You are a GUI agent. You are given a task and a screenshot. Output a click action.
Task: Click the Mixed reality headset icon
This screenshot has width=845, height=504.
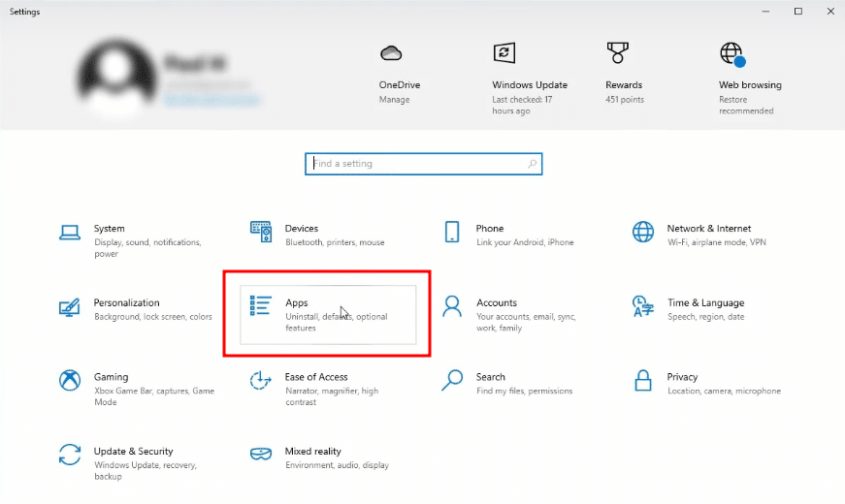pyautogui.click(x=261, y=455)
